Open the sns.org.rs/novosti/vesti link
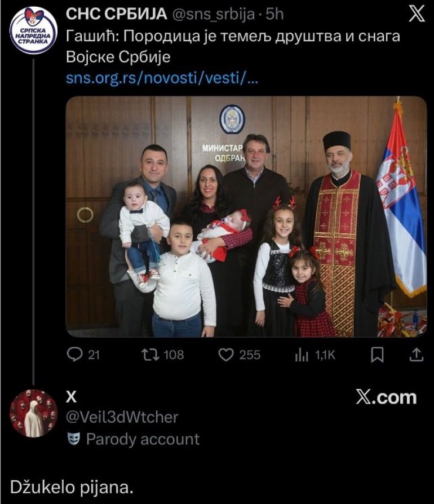434x504 pixels. (162, 78)
